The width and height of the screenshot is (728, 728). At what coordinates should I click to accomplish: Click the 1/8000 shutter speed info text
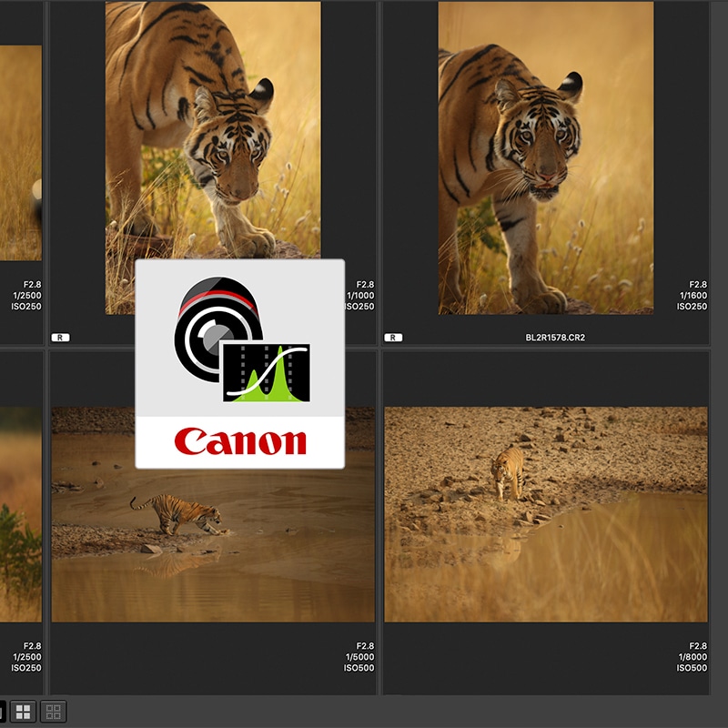(693, 657)
